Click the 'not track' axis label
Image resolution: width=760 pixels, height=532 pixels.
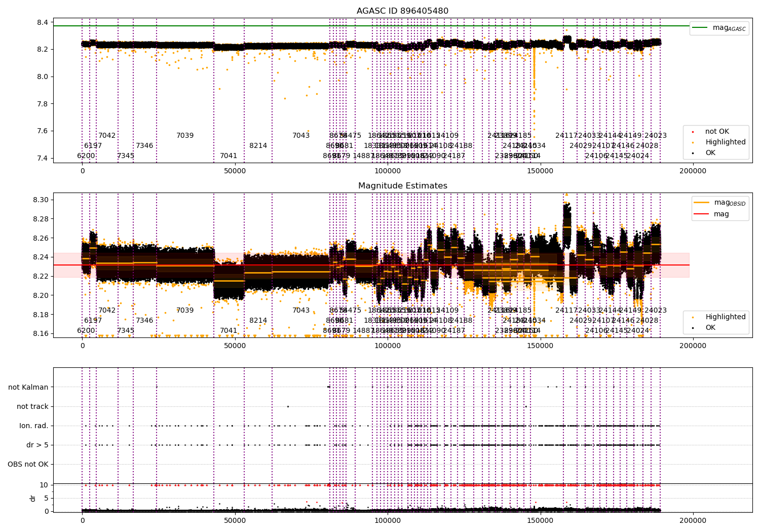pos(32,406)
